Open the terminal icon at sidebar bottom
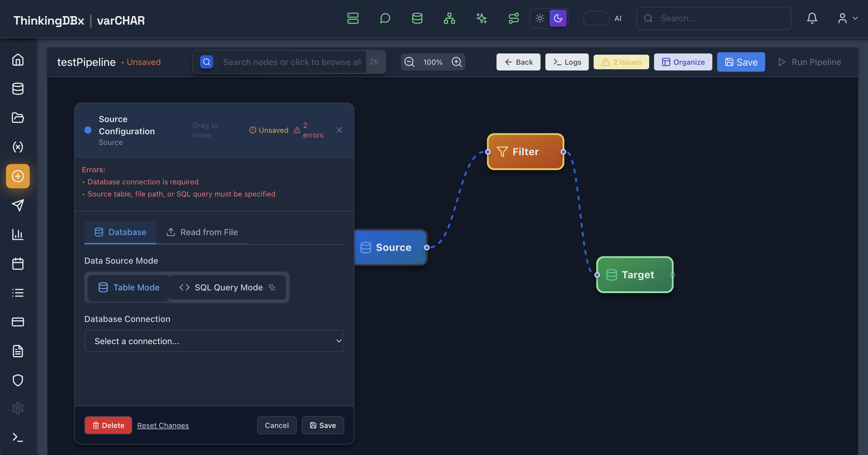The height and width of the screenshot is (455, 868). 18,437
